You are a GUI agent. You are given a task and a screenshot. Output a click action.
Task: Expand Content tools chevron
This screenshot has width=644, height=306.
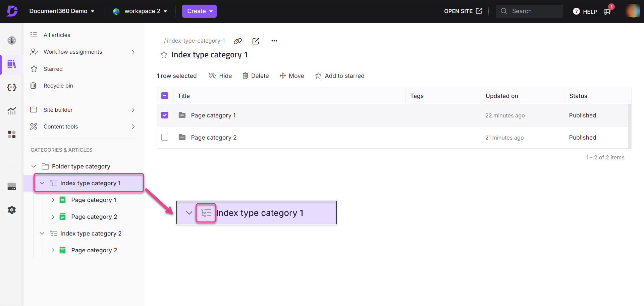[x=133, y=126]
